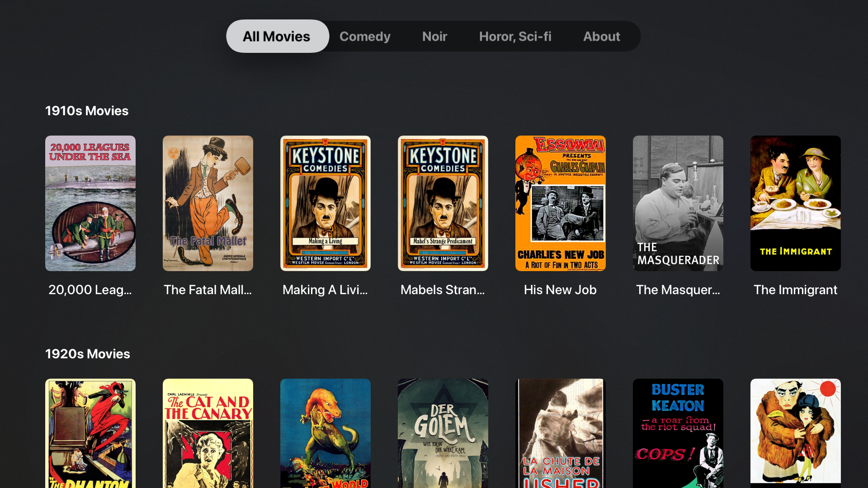Open 20,000 Leagues Under the Sea poster
Viewport: 868px width, 488px height.
pos(90,203)
